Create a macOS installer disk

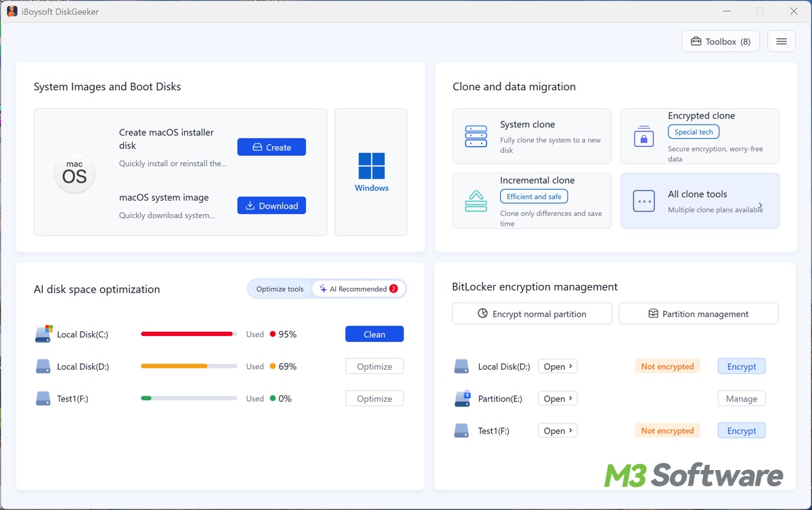pos(271,147)
